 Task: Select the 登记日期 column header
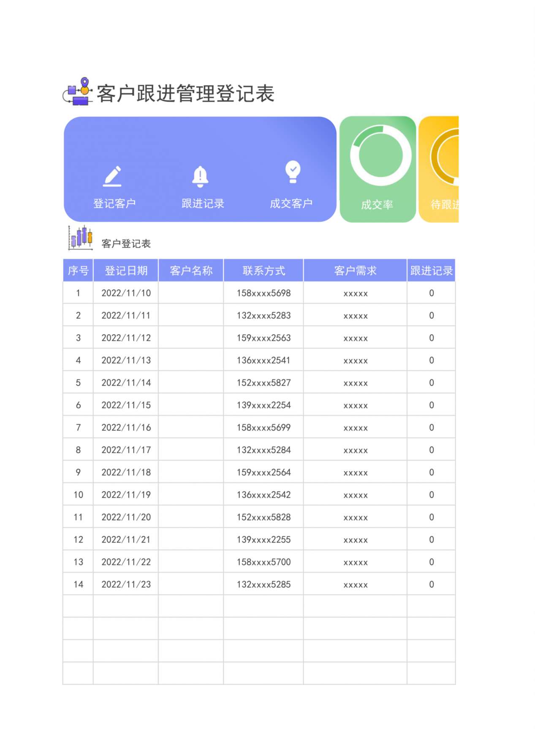126,270
